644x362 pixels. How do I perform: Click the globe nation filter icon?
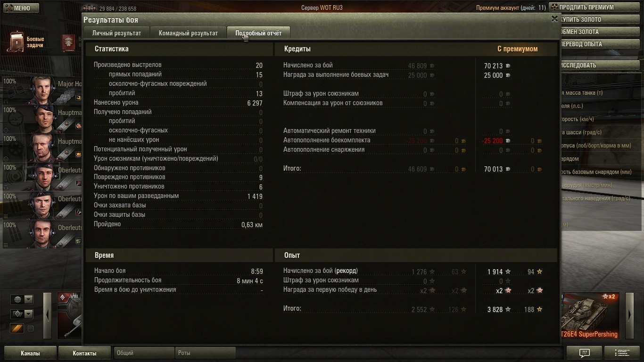click(x=18, y=299)
